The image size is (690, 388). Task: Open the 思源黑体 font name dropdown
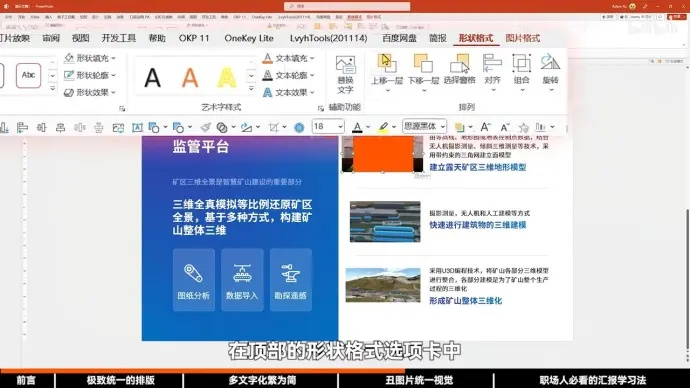443,127
